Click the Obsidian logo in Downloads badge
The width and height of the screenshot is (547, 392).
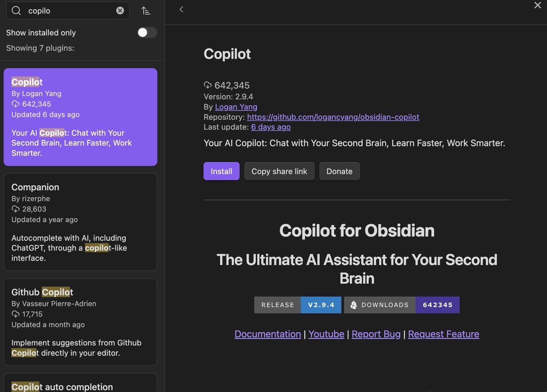[353, 305]
